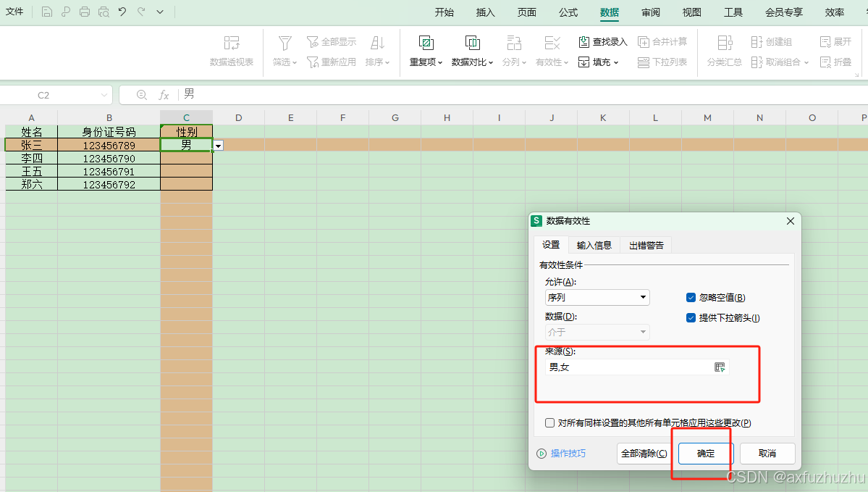Click 分类汇总 subtotal
The image size is (868, 492).
tap(724, 51)
